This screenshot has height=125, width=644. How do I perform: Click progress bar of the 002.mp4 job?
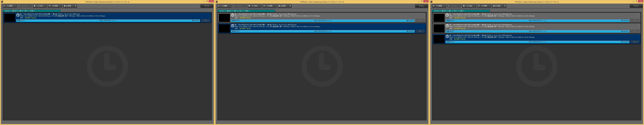(322, 31)
